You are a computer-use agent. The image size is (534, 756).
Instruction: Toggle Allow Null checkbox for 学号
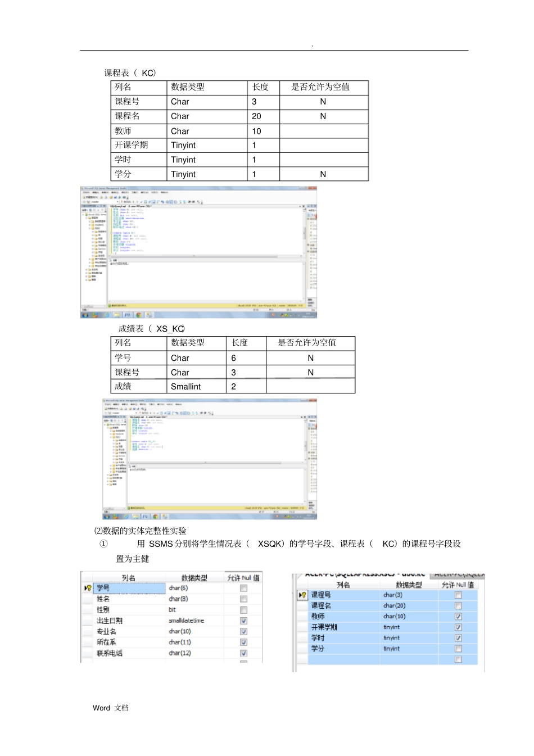[243, 588]
